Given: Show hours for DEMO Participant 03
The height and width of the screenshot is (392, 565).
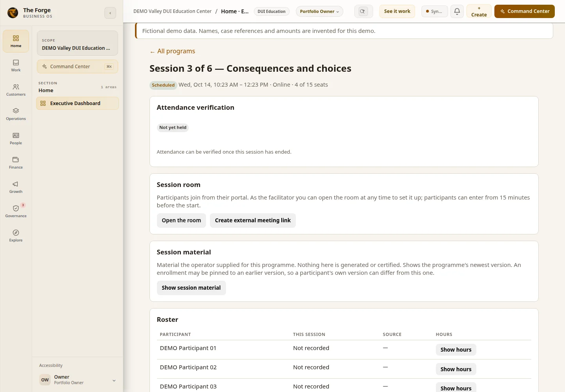Looking at the screenshot, I should coord(456,388).
